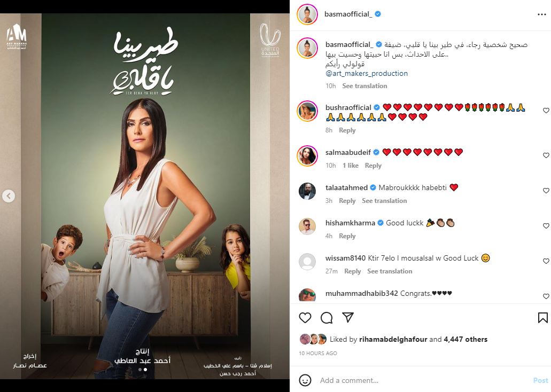View rihamabdelghafour's profile from likes
Image resolution: width=551 pixels, height=392 pixels.
tap(393, 339)
